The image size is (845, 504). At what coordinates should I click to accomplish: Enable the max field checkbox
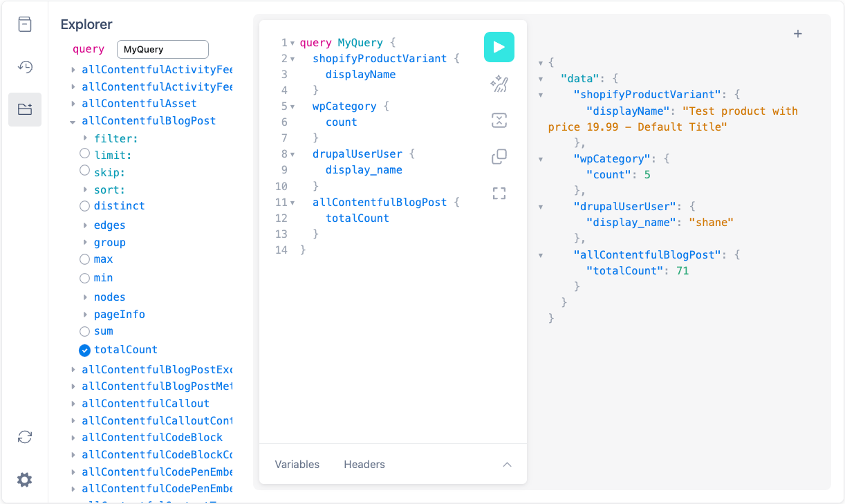point(84,259)
